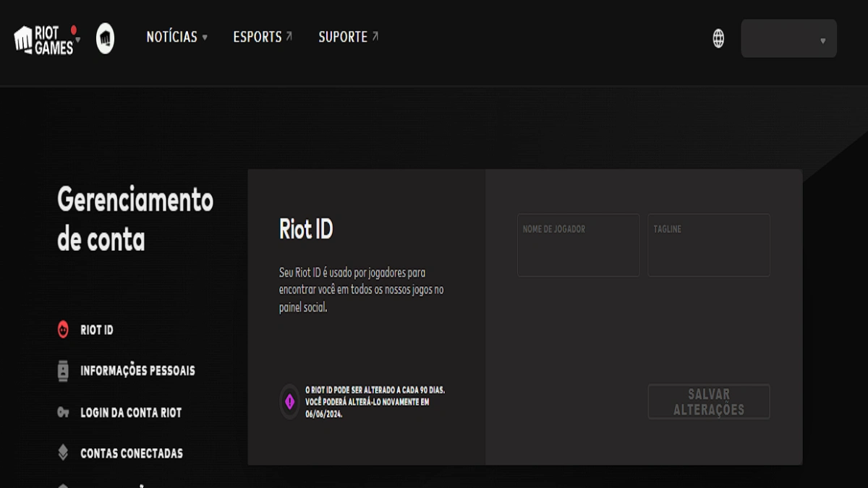
Task: Expand the account dropdown in header
Action: tap(788, 38)
